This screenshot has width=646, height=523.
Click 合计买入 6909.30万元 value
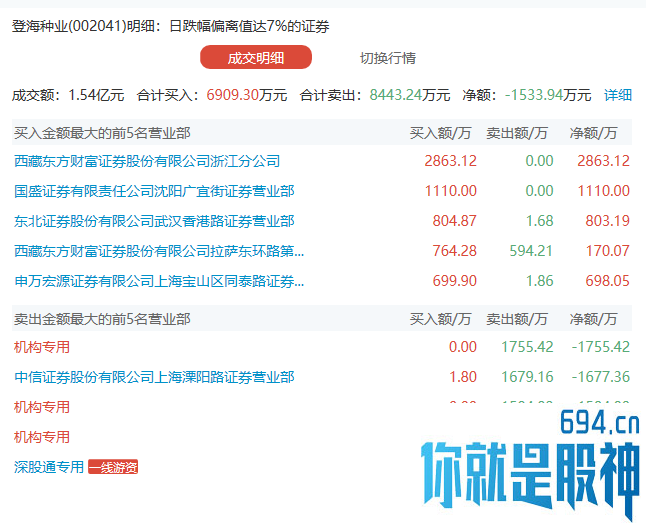[246, 95]
